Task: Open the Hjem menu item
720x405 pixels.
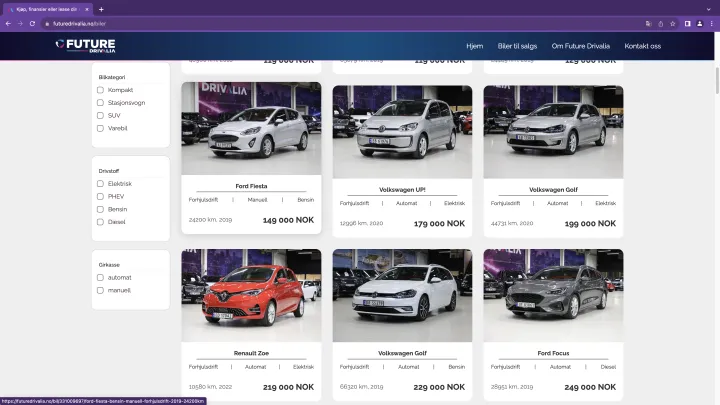Action: pos(474,46)
